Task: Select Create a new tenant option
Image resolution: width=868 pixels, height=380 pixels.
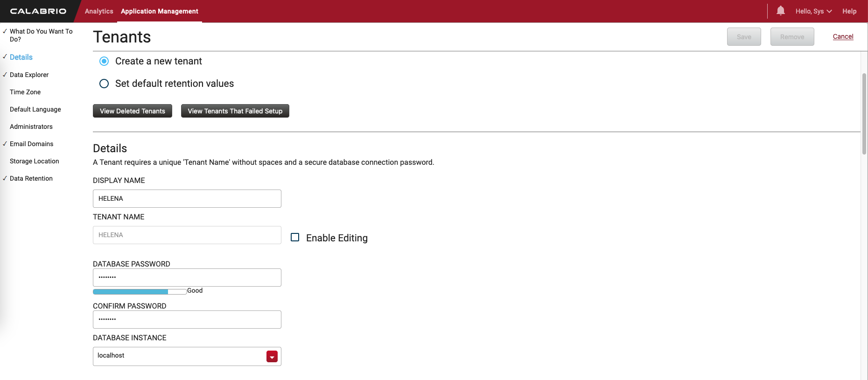Action: pos(104,61)
